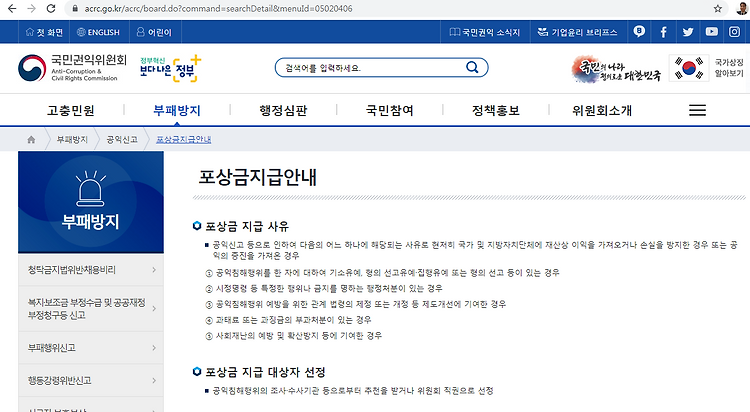Open sidebar item 청탁금지법위반채용비리
750x412 pixels.
[x=72, y=270]
